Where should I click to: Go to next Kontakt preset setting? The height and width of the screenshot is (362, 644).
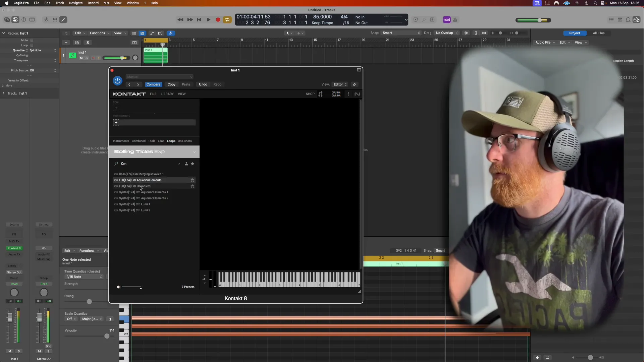pos(138,84)
